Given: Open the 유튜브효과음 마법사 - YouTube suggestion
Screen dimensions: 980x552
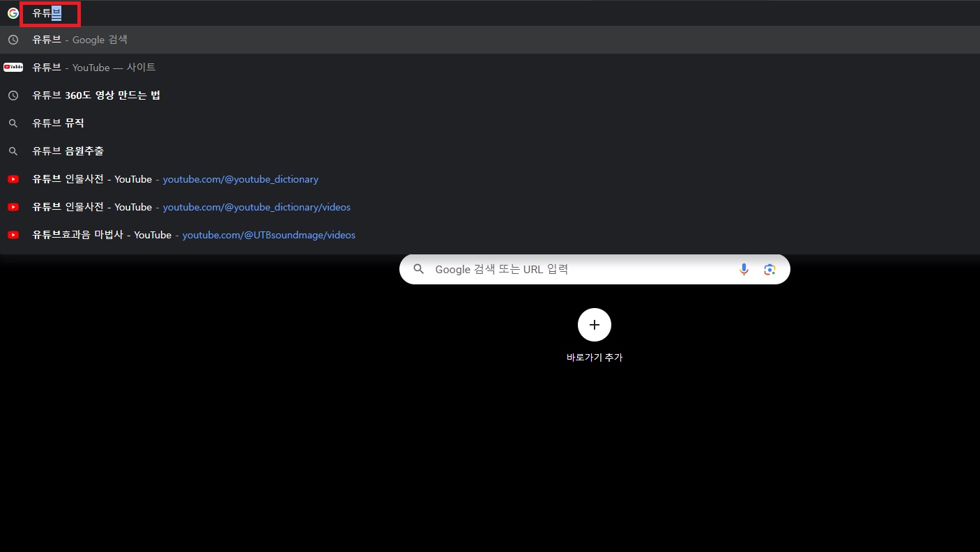Looking at the screenshot, I should (490, 235).
